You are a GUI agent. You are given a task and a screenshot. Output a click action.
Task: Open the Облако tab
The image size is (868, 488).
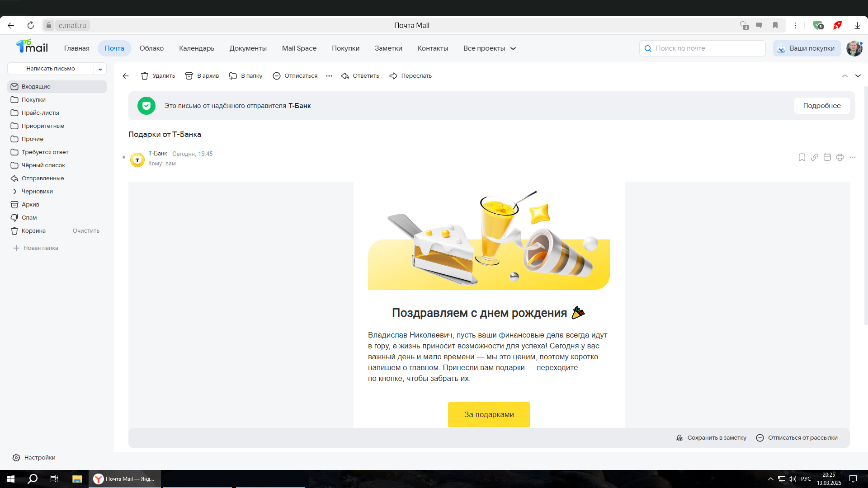(x=151, y=48)
